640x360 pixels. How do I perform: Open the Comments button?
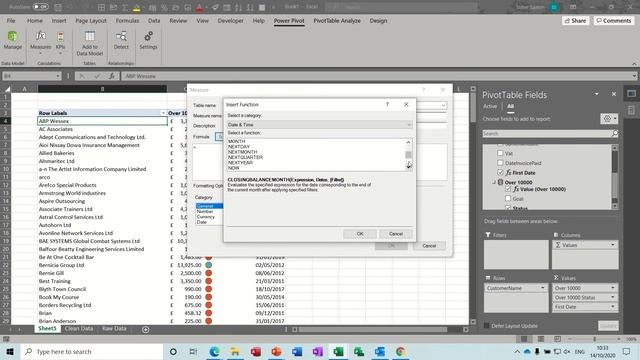pyautogui.click(x=613, y=20)
